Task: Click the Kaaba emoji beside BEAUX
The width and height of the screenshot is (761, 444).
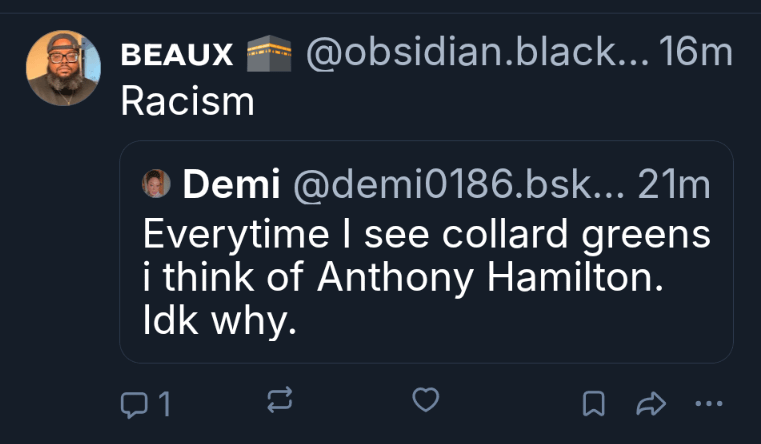Action: click(267, 55)
